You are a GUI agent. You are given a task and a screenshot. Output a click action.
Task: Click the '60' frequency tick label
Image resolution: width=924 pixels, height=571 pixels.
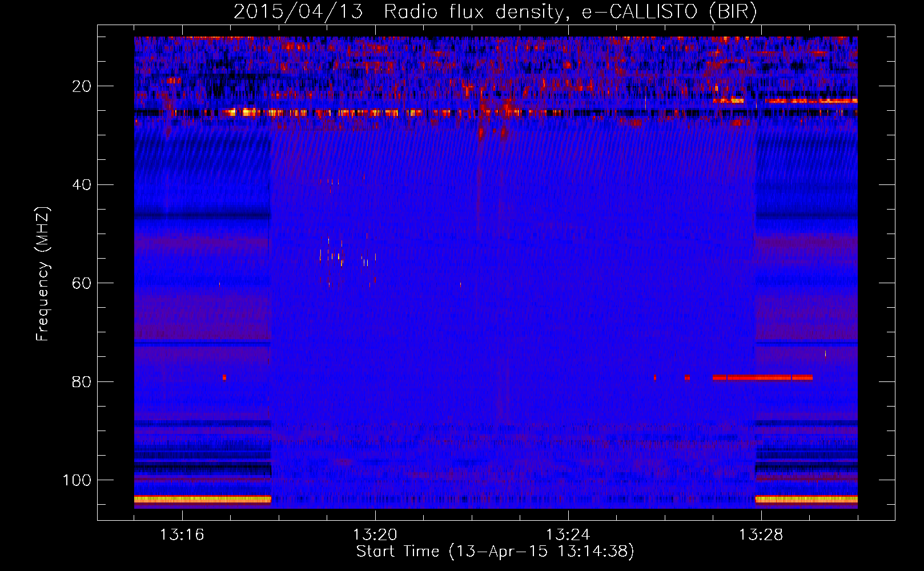click(82, 283)
